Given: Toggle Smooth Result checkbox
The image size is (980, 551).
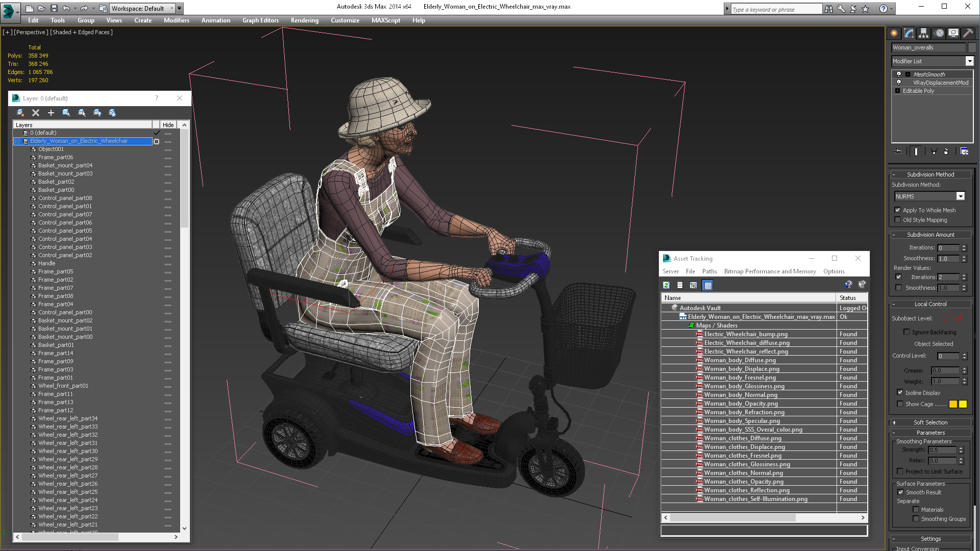Looking at the screenshot, I should coord(900,492).
